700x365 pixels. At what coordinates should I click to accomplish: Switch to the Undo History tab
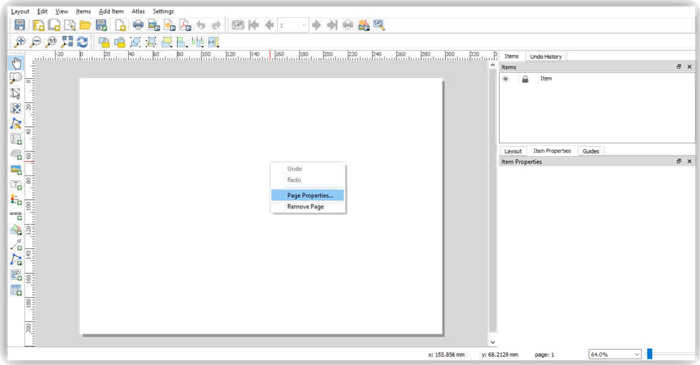546,57
